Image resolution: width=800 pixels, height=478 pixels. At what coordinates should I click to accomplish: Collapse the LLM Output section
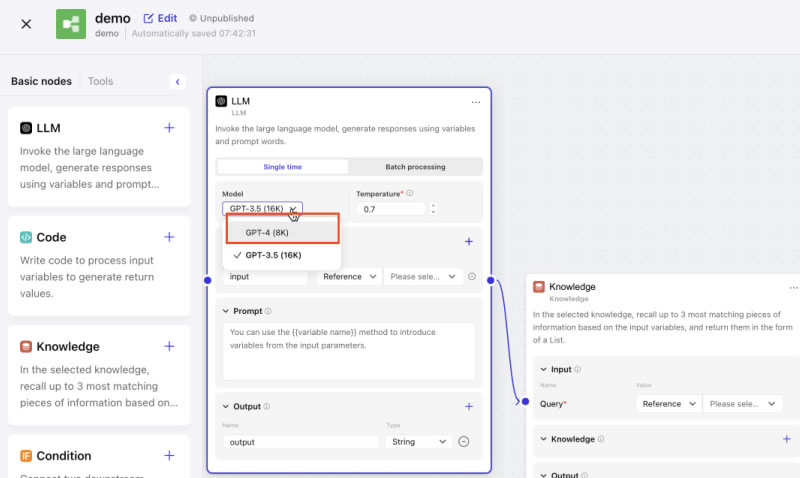click(226, 407)
